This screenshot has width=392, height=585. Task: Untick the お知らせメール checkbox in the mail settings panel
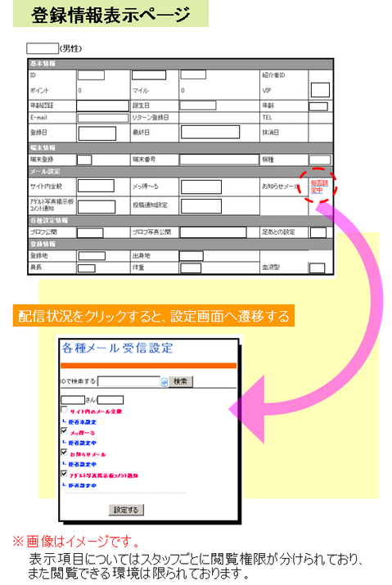pyautogui.click(x=64, y=452)
